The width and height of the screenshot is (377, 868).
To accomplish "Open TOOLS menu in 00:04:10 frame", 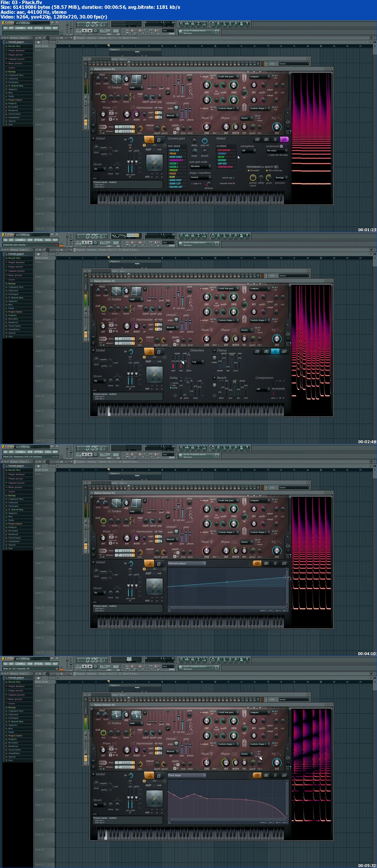I will (48, 452).
